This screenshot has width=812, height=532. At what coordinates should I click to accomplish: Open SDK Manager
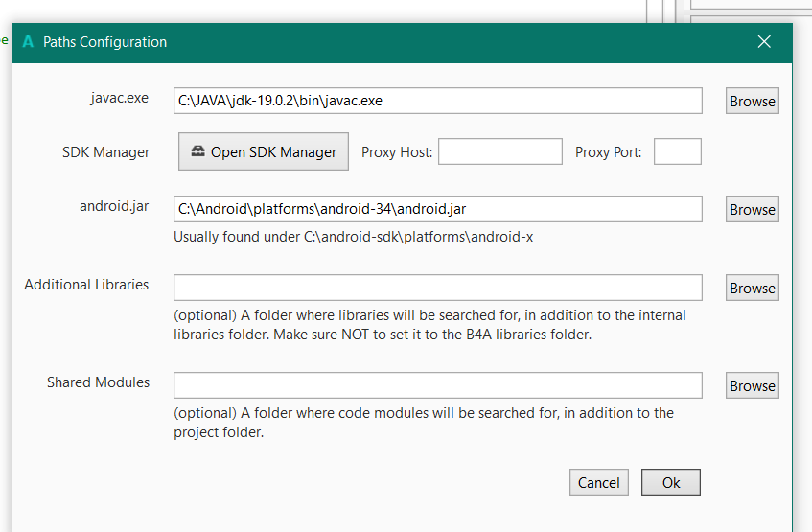click(264, 151)
